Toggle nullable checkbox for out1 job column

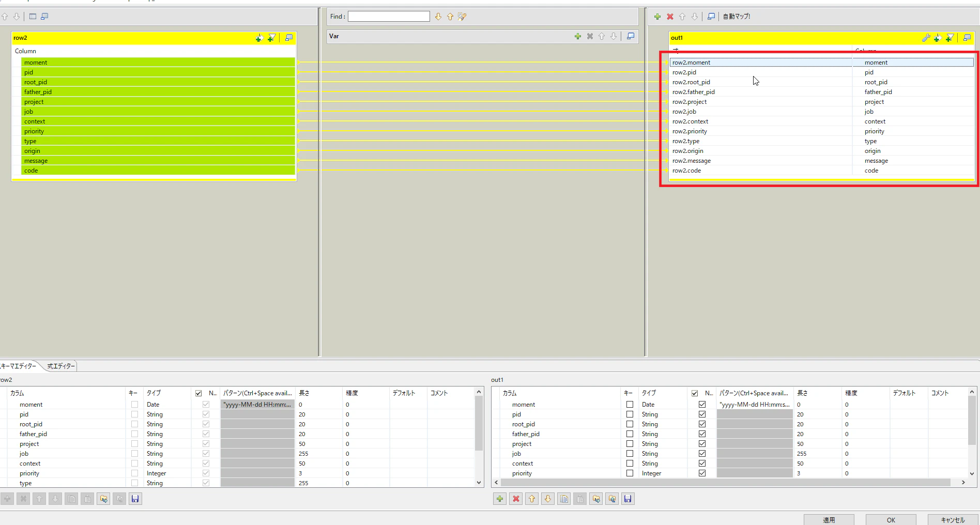(x=702, y=454)
